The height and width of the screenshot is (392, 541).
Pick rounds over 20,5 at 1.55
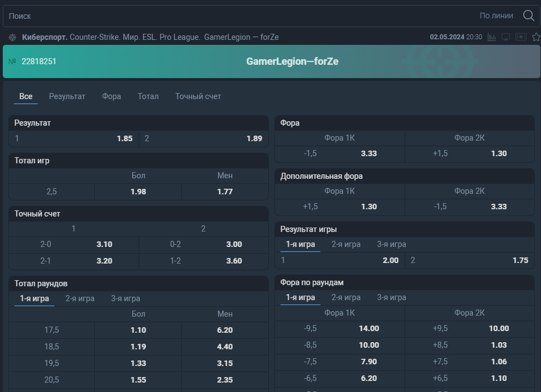138,380
